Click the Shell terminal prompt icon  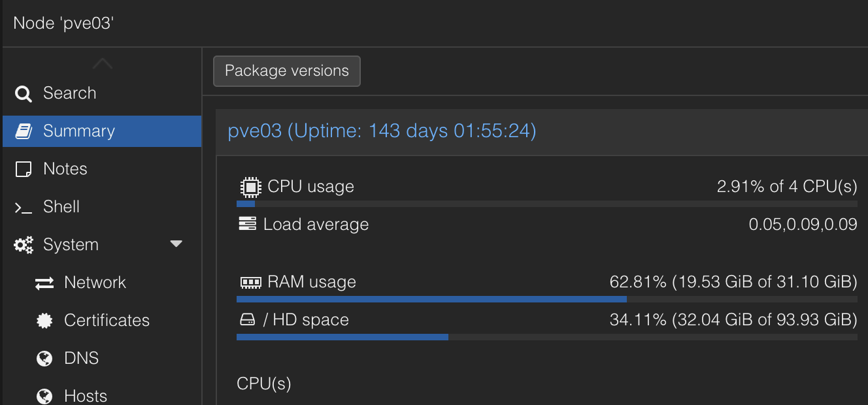[x=24, y=207]
